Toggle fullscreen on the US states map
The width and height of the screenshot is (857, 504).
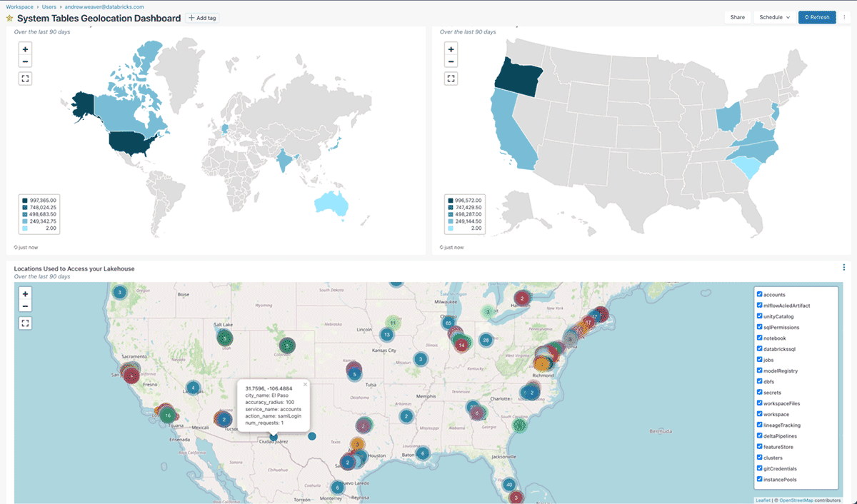click(451, 79)
